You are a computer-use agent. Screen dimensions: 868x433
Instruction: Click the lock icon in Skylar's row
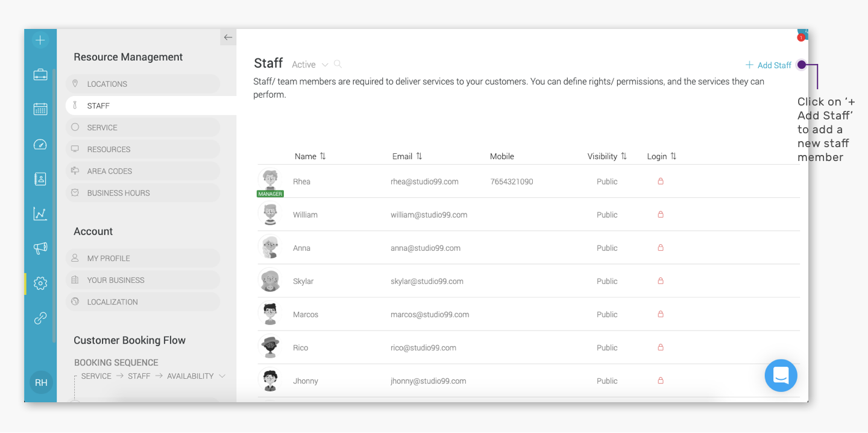click(x=661, y=280)
